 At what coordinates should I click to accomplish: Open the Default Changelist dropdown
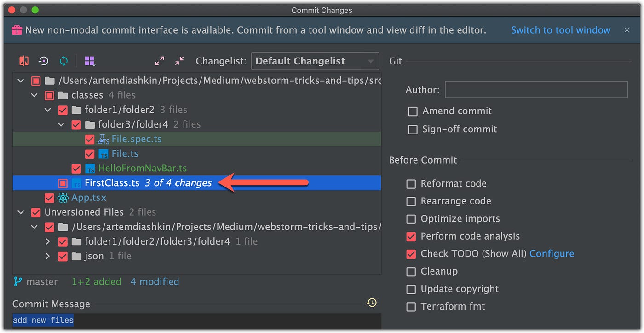click(x=315, y=61)
